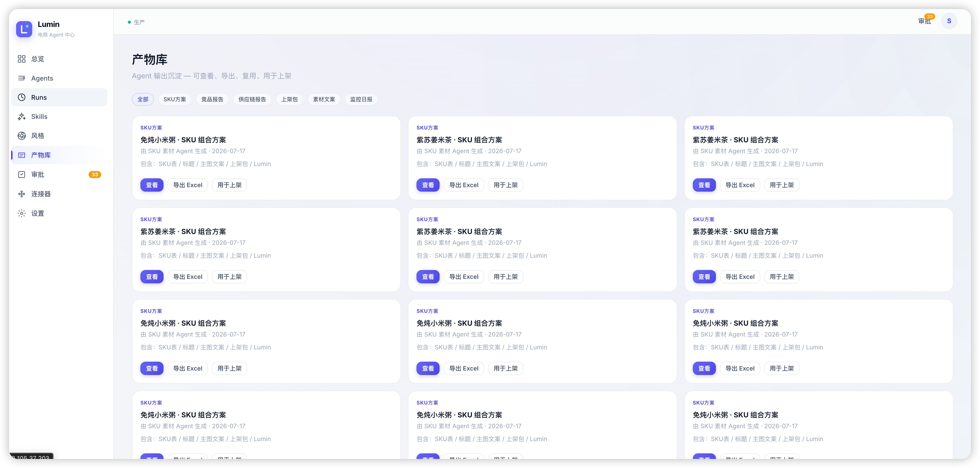Click 查看 on third-row left 免炖小米粥 card
980x468 pixels.
point(152,369)
